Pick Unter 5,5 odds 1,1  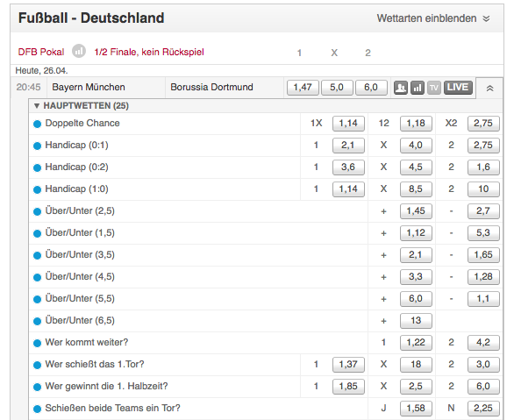(483, 299)
